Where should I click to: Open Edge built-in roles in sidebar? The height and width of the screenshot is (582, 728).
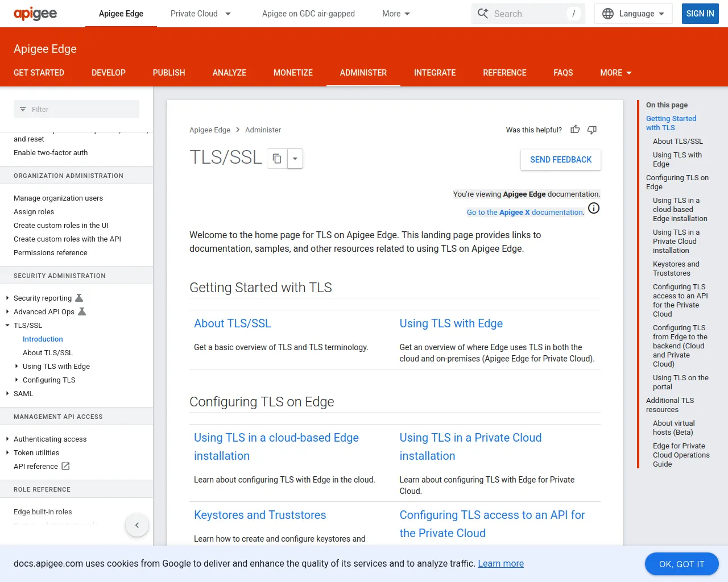(43, 512)
